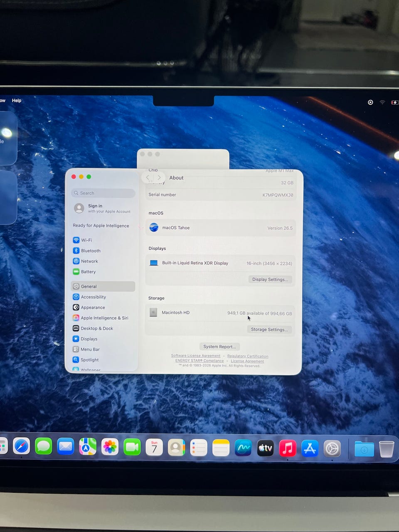Open System Report
Image resolution: width=399 pixels, height=532 pixels.
(x=219, y=347)
